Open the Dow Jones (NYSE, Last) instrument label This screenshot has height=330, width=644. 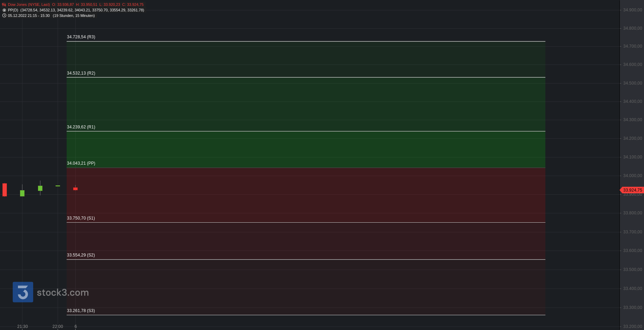(x=29, y=5)
